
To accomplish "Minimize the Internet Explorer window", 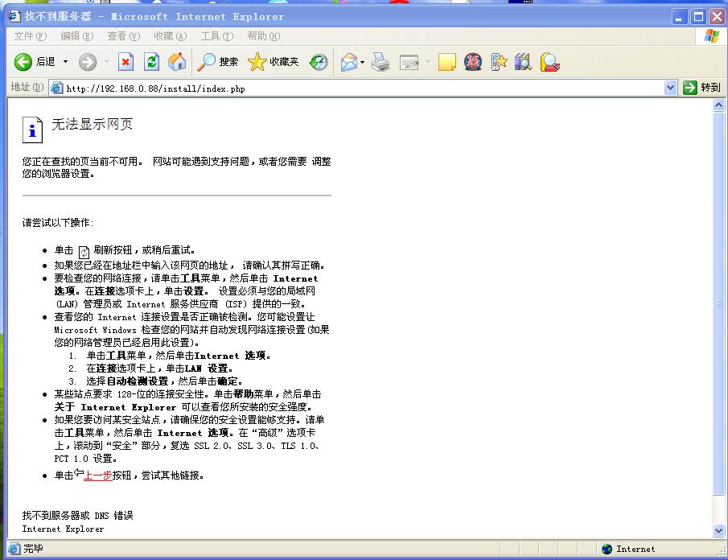I will (680, 17).
